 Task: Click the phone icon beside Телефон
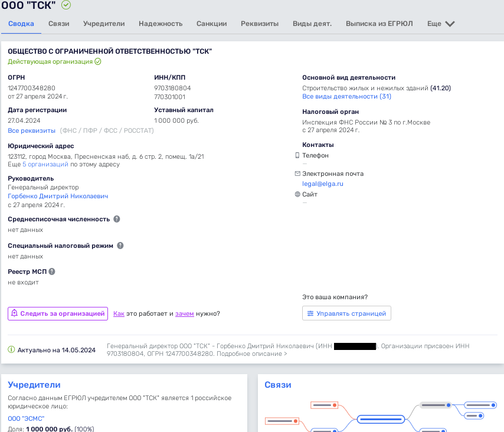pyautogui.click(x=297, y=155)
